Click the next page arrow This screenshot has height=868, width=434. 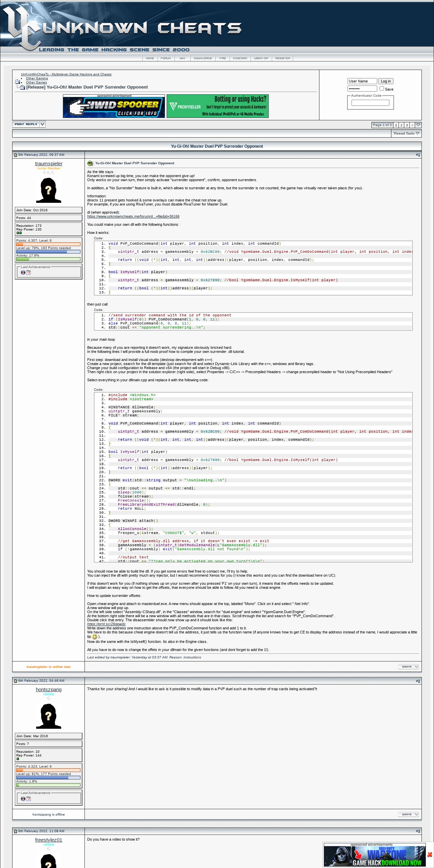coord(412,125)
